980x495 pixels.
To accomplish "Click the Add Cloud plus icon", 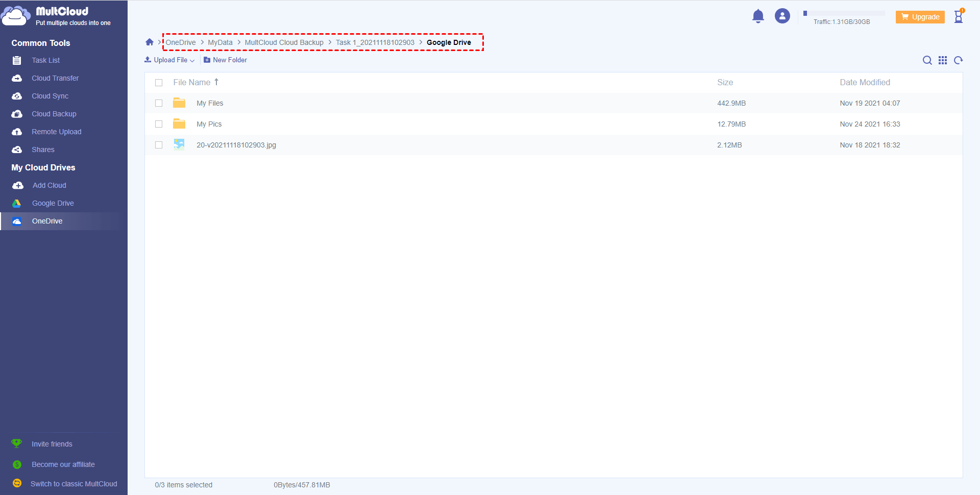I will 18,185.
